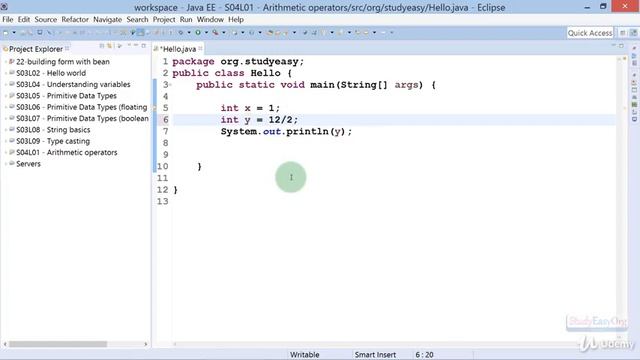Click the code line 'int y = 12/2;'

coord(259,120)
